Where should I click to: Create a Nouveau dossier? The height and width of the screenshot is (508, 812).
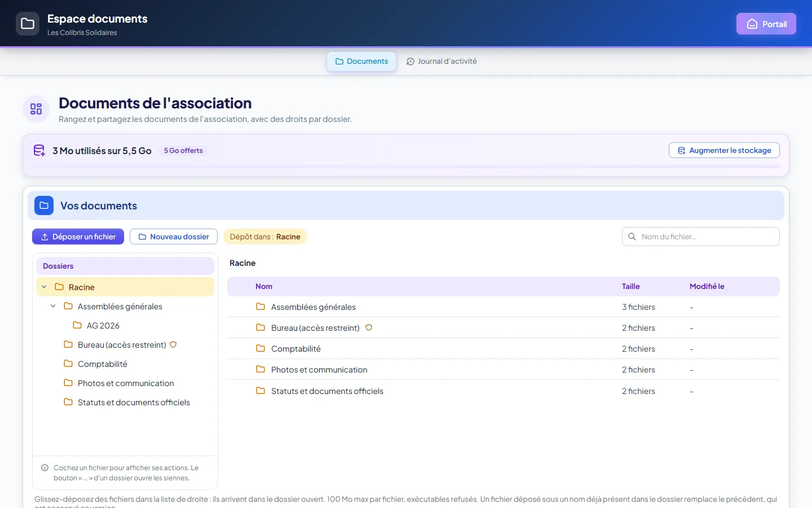pyautogui.click(x=174, y=237)
